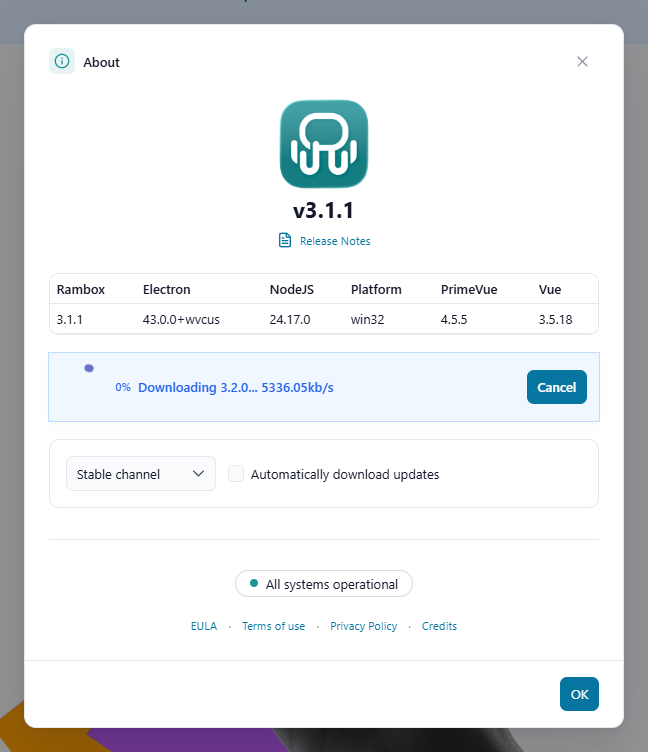Click the green status dot indicator
Viewport: 648px width, 752px height.
tap(254, 583)
